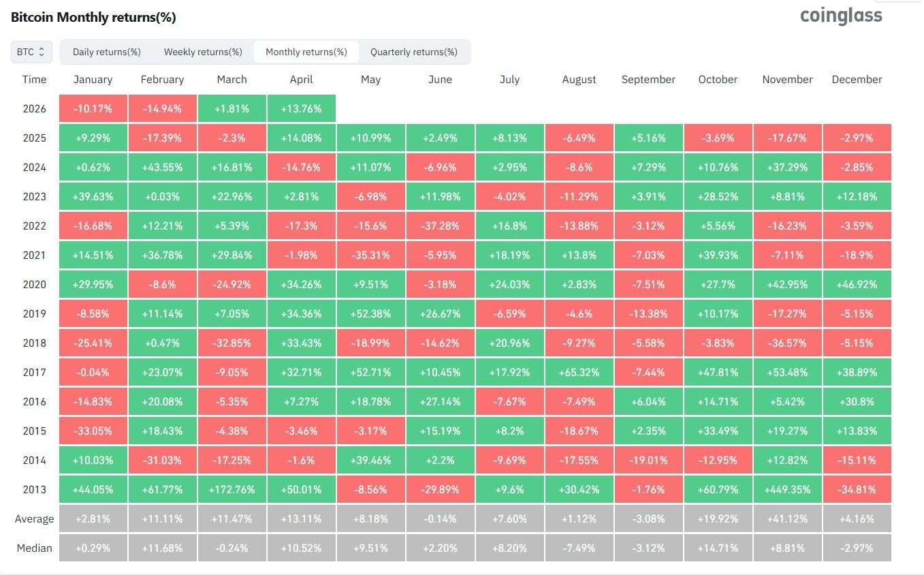924x575 pixels.
Task: Open the Coinglass logo link
Action: tap(840, 16)
